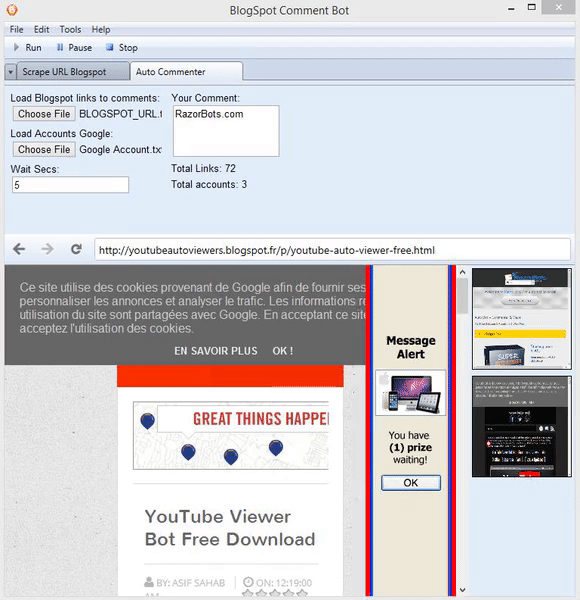580x600 pixels.
Task: Go back with the browser back arrow
Action: (x=19, y=249)
